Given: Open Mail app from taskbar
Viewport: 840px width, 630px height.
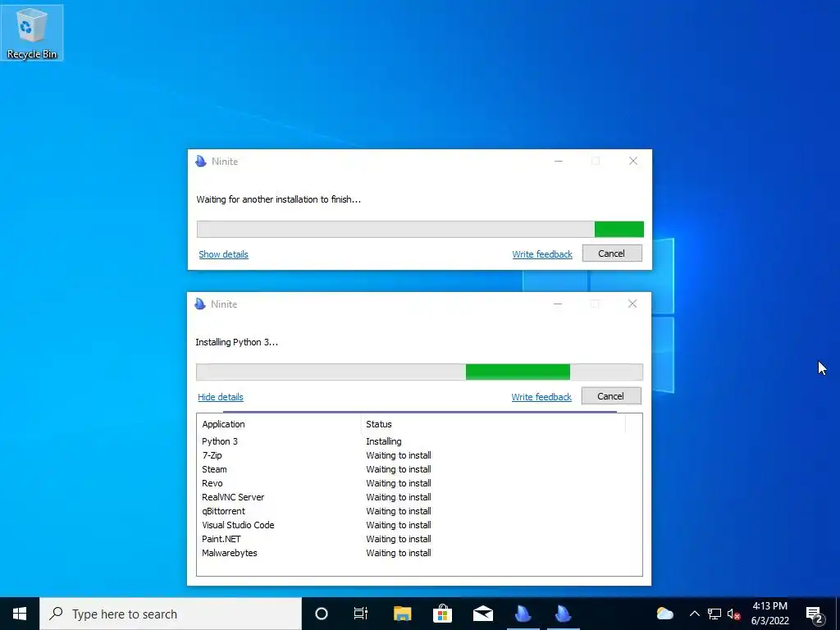Looking at the screenshot, I should [x=482, y=614].
